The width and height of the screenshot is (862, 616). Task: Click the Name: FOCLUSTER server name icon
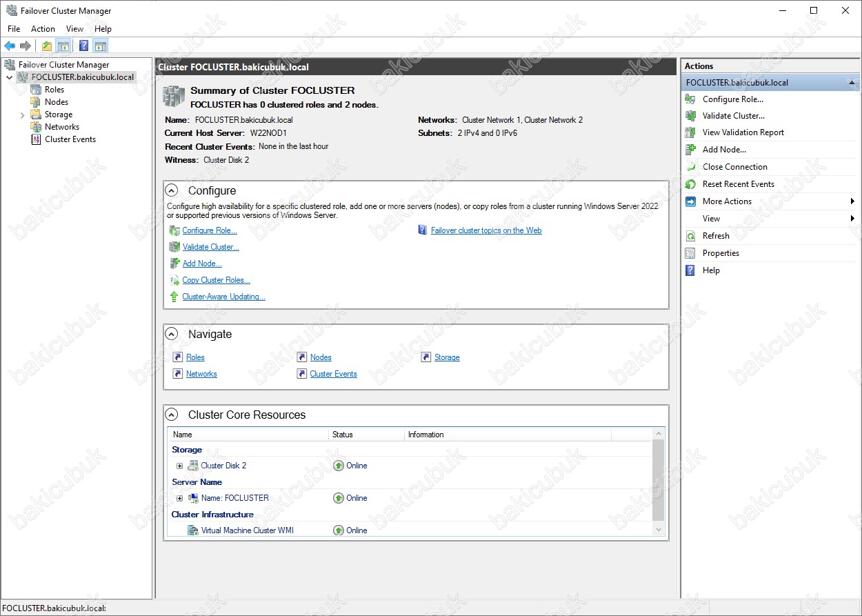point(193,498)
